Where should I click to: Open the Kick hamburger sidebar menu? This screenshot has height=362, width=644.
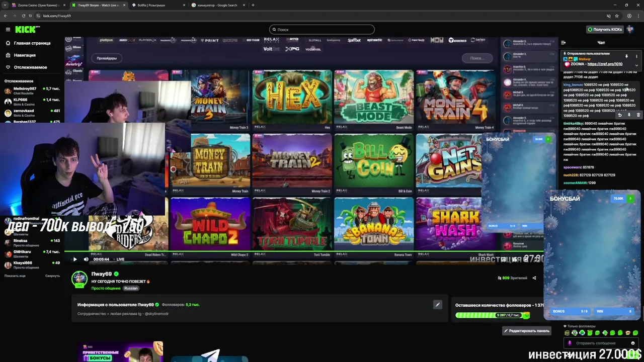tap(8, 29)
